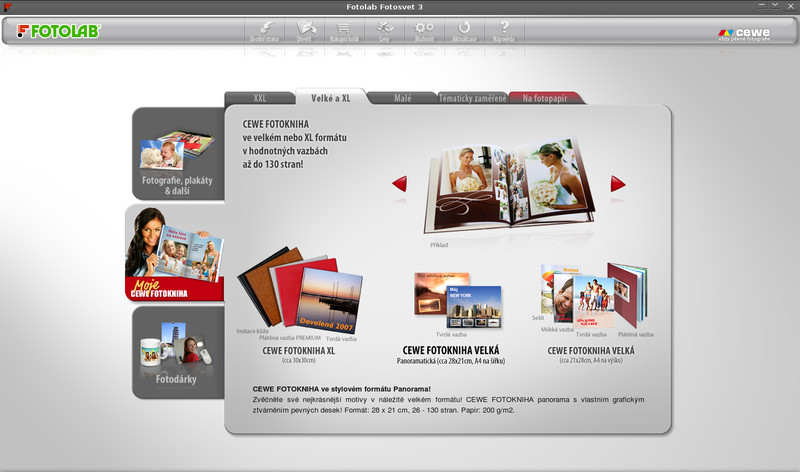800x472 pixels.
Task: Click the open wedding photobook example
Action: click(509, 186)
